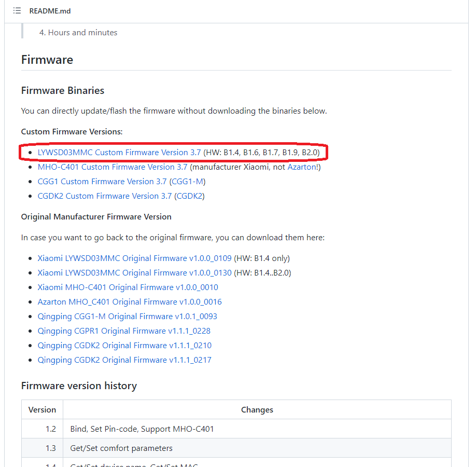This screenshot has height=467, width=476.
Task: Follow the Azarton link
Action: [302, 167]
